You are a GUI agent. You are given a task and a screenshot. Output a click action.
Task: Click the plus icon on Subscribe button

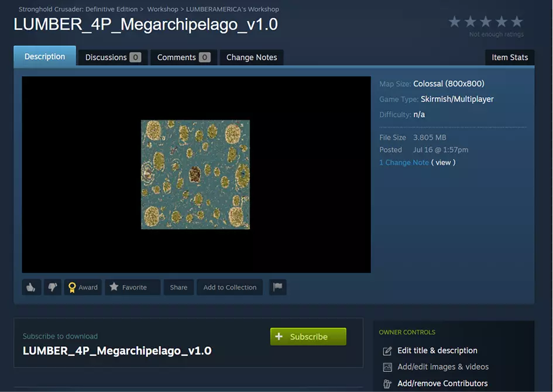point(279,336)
